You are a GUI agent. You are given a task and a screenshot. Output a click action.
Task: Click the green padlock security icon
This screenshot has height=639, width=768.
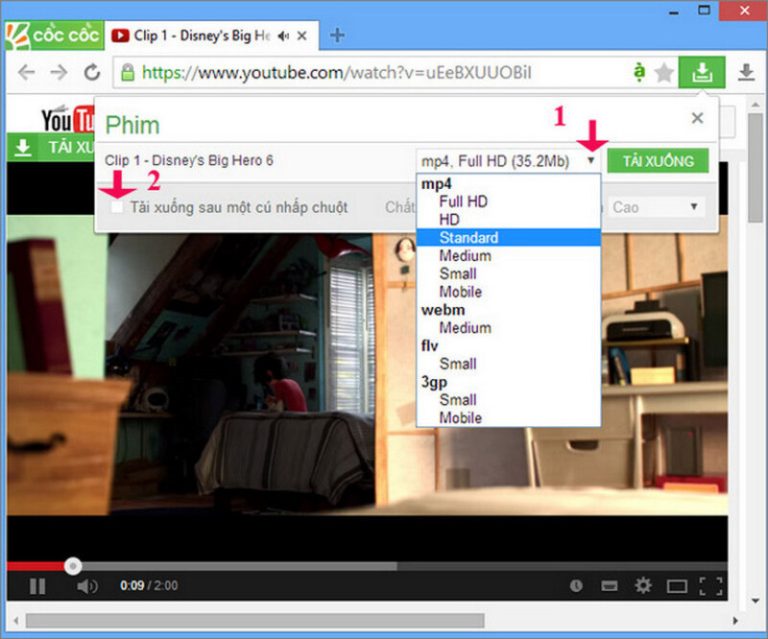click(x=128, y=72)
